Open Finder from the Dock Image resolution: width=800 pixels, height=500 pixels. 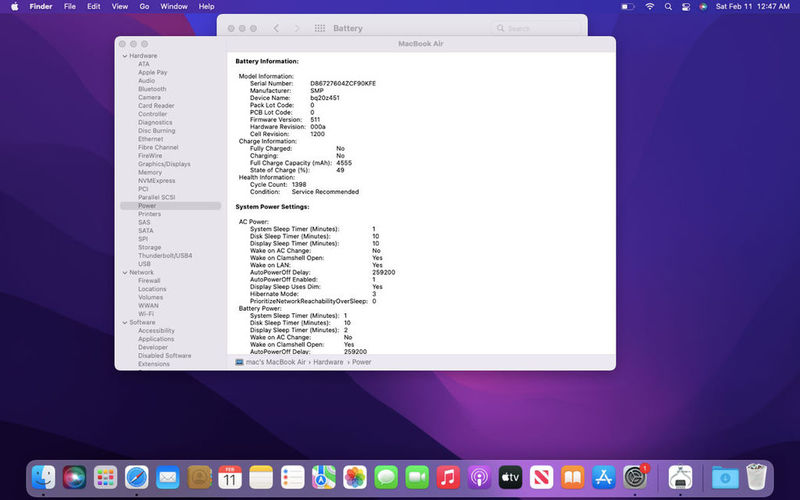tap(43, 478)
